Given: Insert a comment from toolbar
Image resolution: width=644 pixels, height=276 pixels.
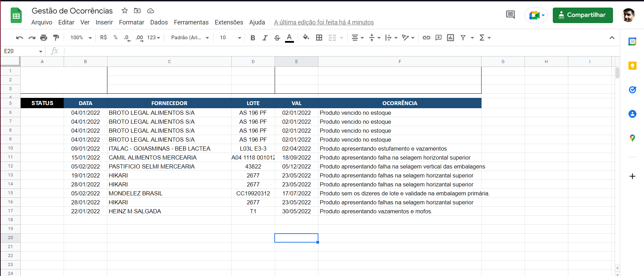Looking at the screenshot, I should [x=439, y=38].
